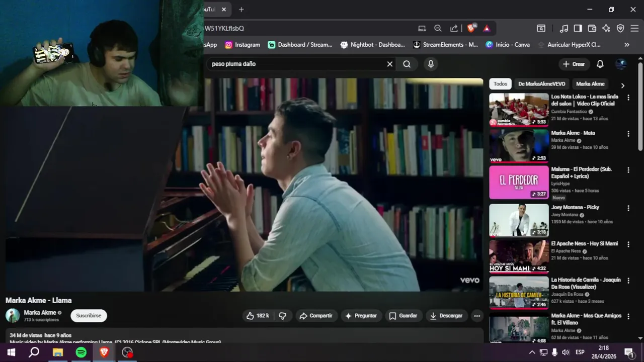The width and height of the screenshot is (644, 362).
Task: Open Spotify from the taskbar
Action: coord(81,352)
